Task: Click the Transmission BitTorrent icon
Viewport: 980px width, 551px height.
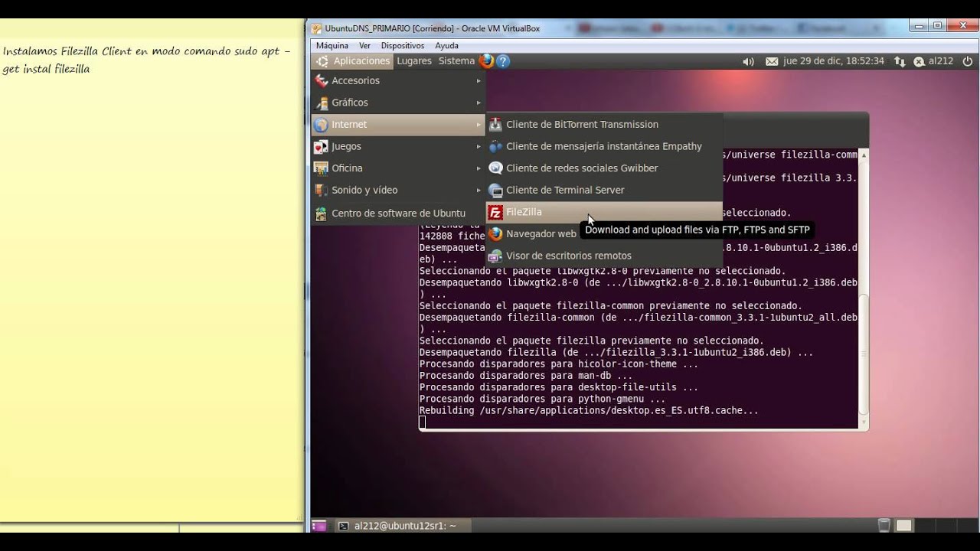Action: 495,124
